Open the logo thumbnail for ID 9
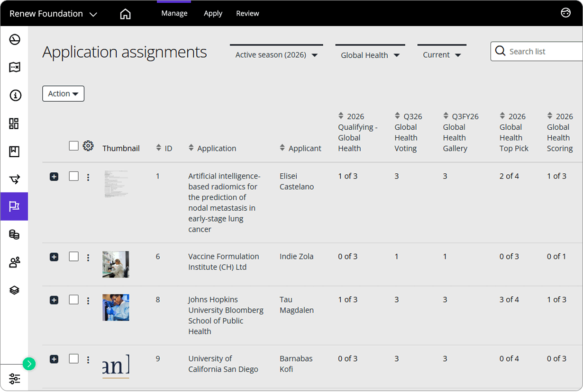 [116, 366]
